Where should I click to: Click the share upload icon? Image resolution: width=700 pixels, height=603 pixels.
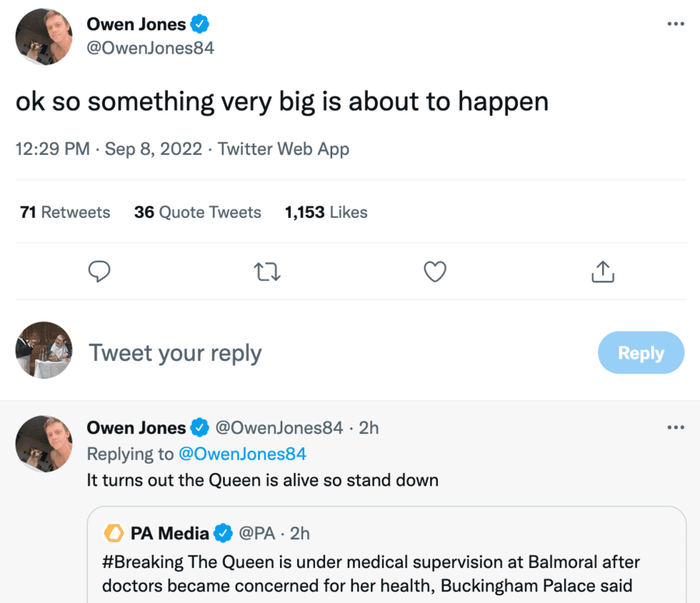(x=603, y=271)
